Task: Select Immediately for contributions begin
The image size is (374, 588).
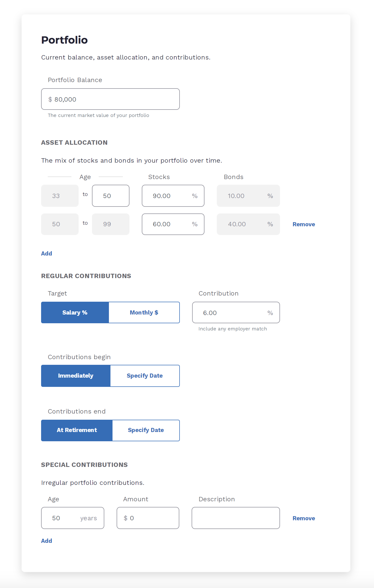Action: [x=76, y=376]
